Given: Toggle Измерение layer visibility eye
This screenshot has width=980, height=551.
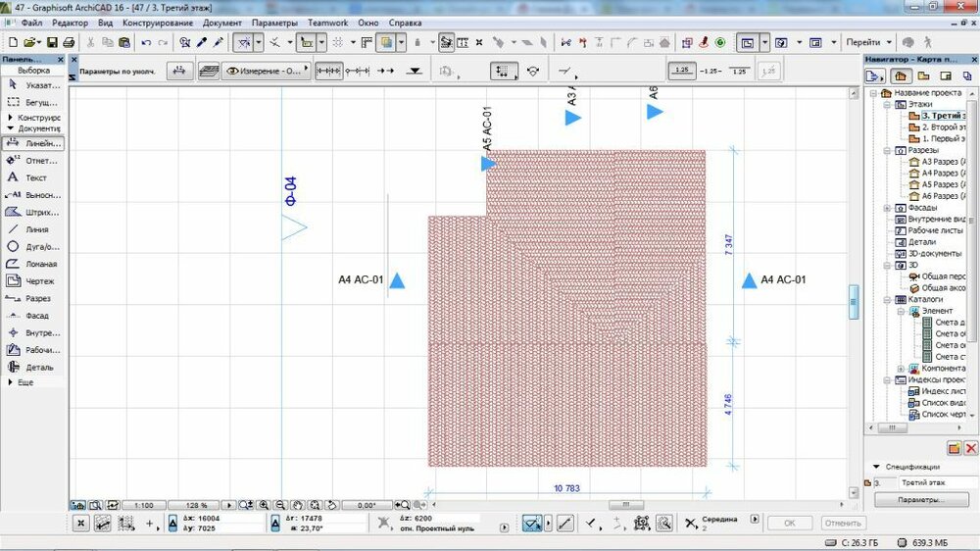Looking at the screenshot, I should pos(233,72).
